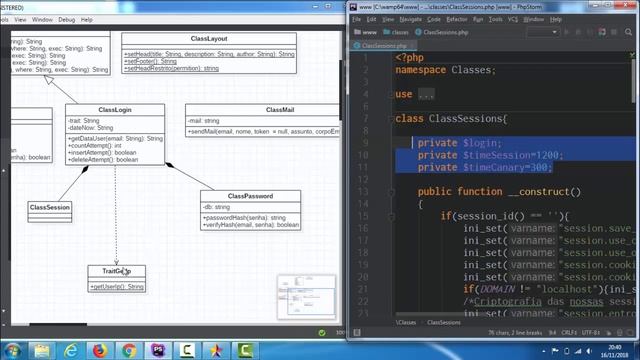Click the diagram minimap overview thumbnail
The width and height of the screenshot is (640, 360).
tap(307, 297)
